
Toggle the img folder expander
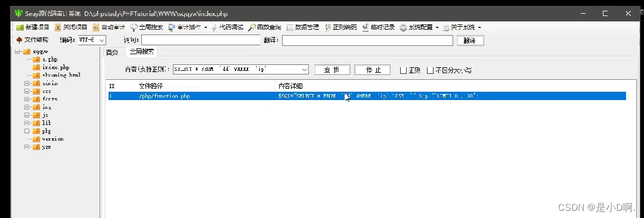27,107
